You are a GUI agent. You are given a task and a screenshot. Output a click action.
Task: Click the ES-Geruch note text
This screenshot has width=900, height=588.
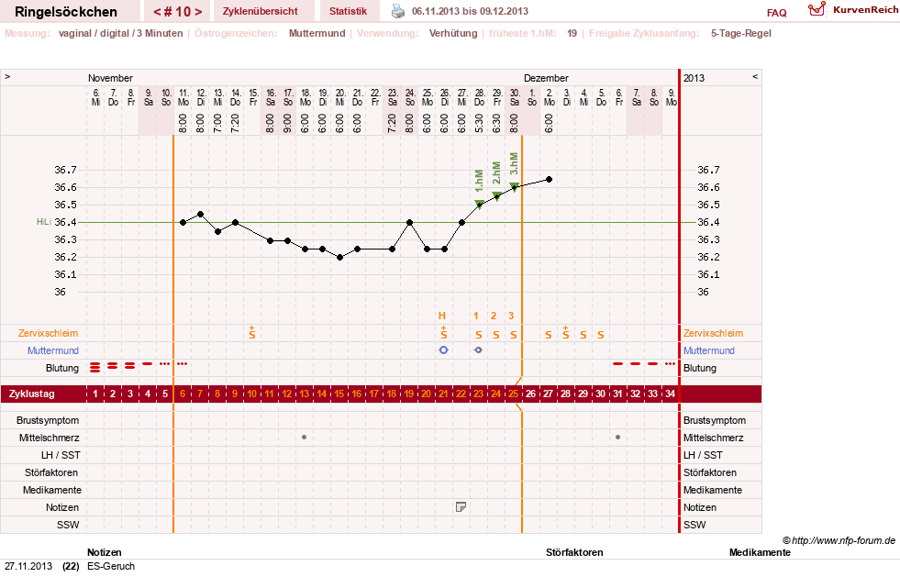pos(111,566)
